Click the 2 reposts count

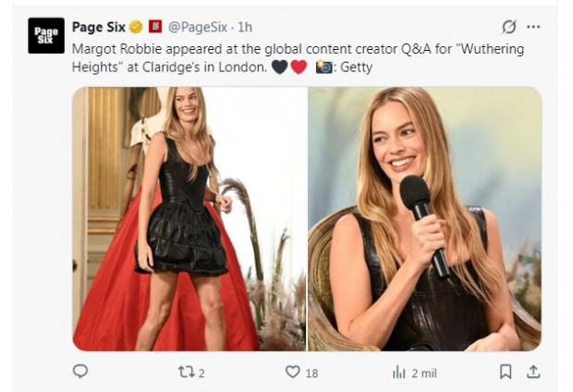click(201, 373)
